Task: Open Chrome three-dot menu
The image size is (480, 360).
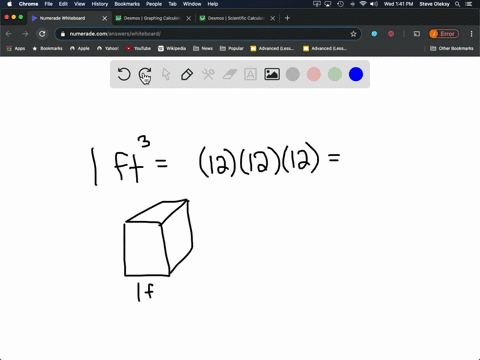Action: [471, 34]
